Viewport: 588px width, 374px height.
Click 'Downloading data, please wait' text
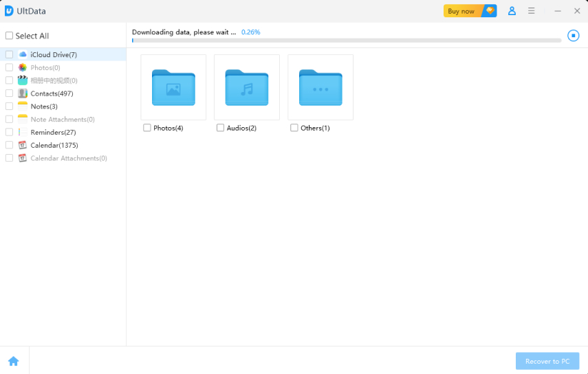[184, 32]
